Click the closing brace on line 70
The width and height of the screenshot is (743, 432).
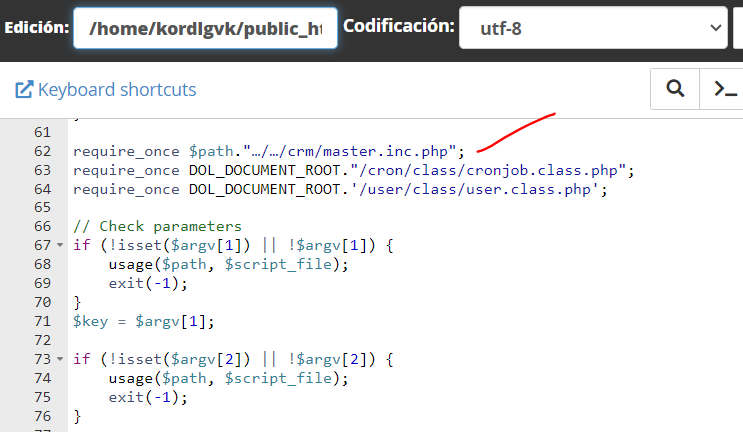(77, 302)
